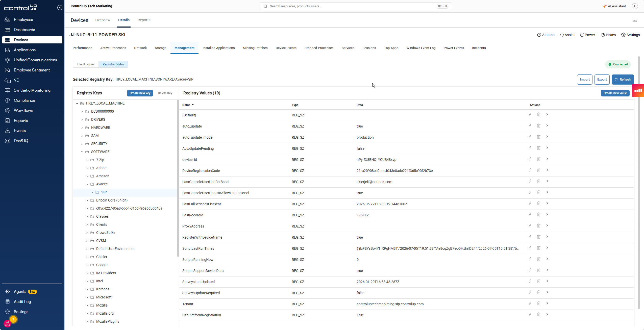Screen dimensions: 644x330
Task: Expand the ScriptLastRunTimes row details
Action: [x=547, y=248]
